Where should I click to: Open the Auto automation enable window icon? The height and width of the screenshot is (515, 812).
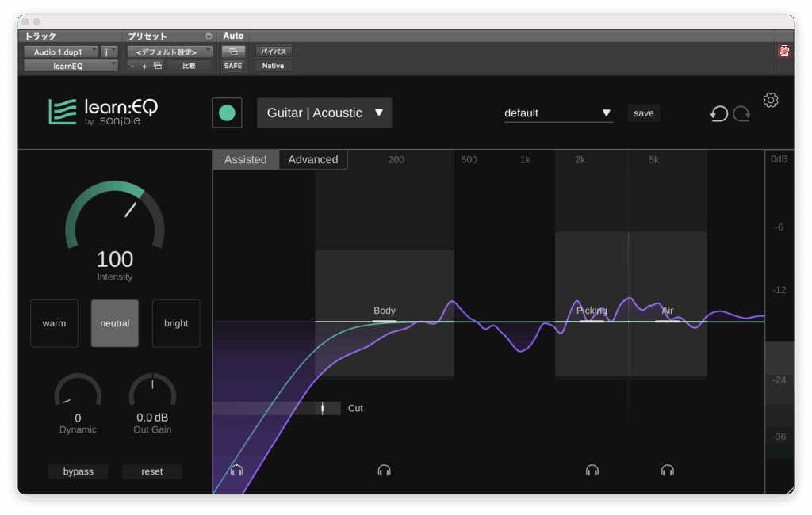pyautogui.click(x=233, y=51)
